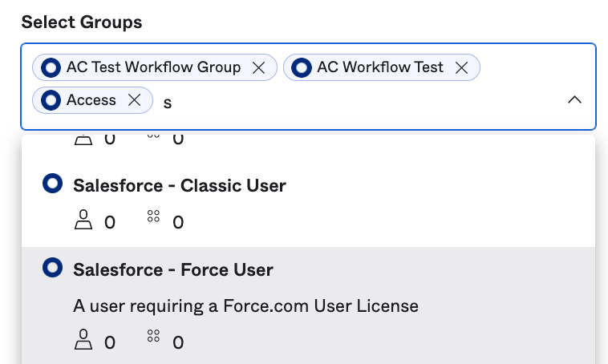
Task: Click the Select Groups heading label
Action: 82,22
